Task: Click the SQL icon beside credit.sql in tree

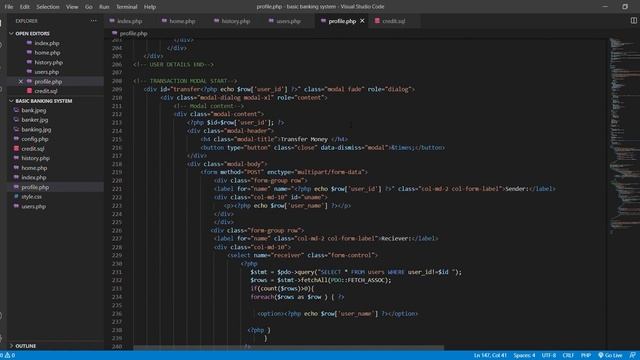Action: (x=16, y=149)
